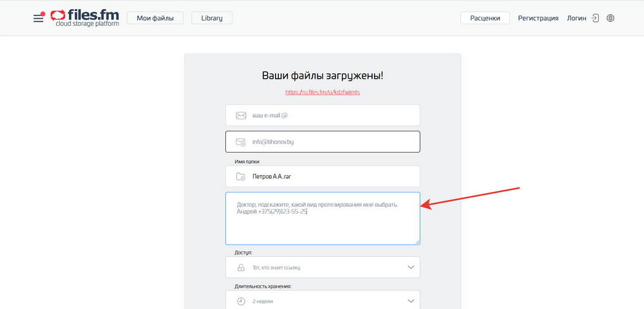The height and width of the screenshot is (309, 644).
Task: Expand the Длительность хранения dropdown chevron
Action: (x=410, y=301)
